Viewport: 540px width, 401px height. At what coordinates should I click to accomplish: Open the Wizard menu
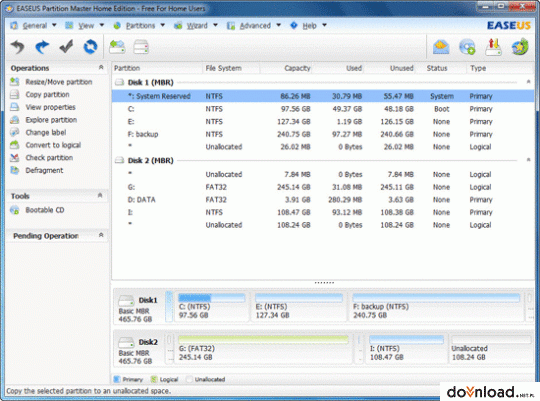[196, 25]
